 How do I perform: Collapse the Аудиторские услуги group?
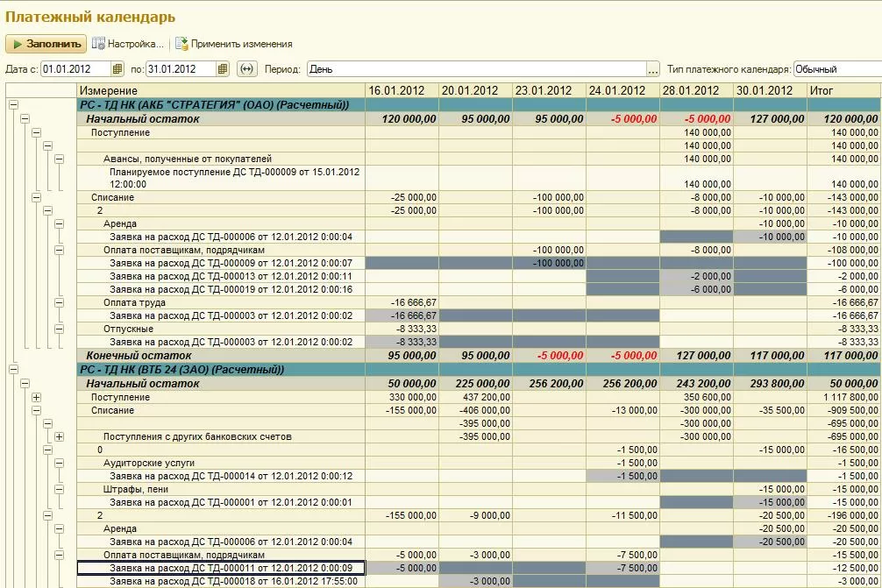(x=59, y=463)
